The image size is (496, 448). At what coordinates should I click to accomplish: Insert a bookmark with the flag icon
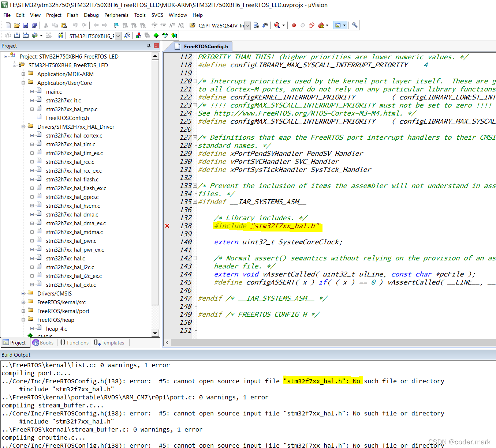click(x=116, y=25)
